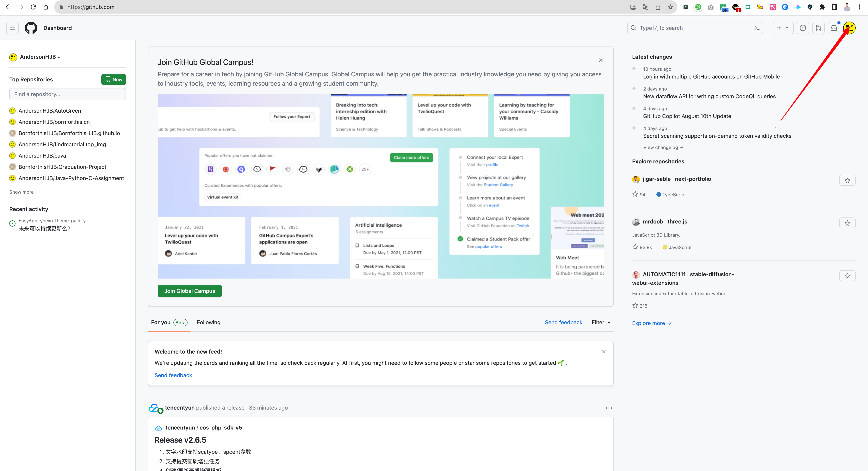Viewport: 868px width, 471px height.
Task: Open the user avatar menu in header
Action: tap(849, 28)
